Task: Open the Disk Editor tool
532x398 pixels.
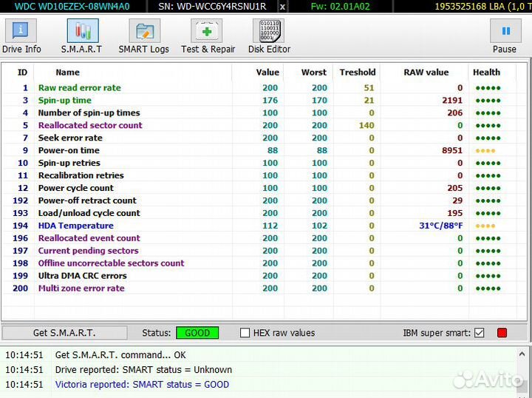Action: [267, 36]
